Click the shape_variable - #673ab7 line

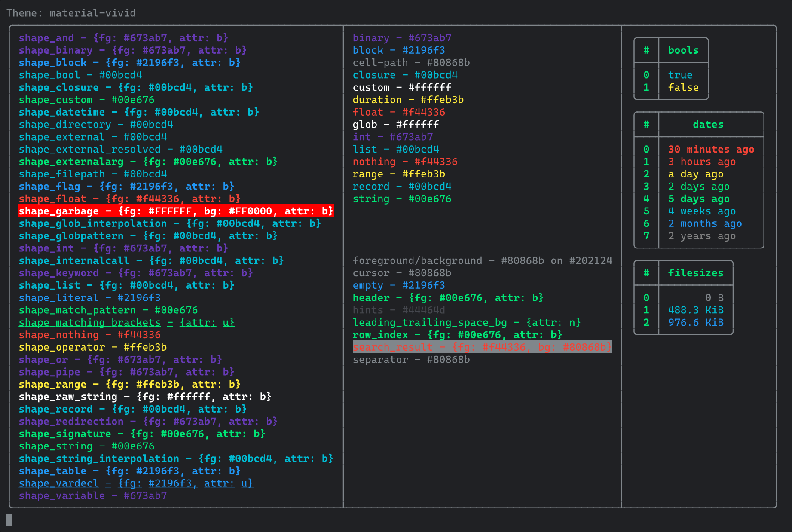(93, 496)
